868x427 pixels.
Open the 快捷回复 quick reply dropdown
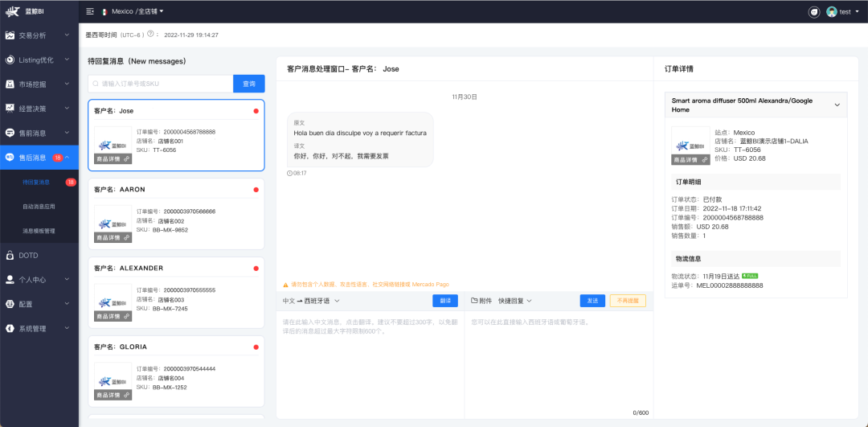coord(515,301)
